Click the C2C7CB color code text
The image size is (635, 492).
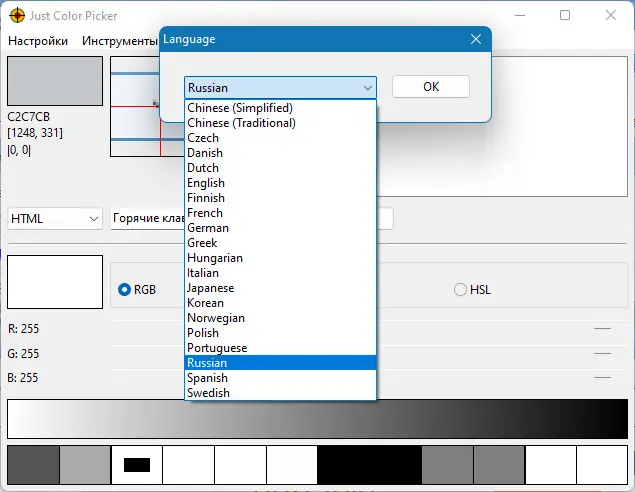pyautogui.click(x=29, y=117)
